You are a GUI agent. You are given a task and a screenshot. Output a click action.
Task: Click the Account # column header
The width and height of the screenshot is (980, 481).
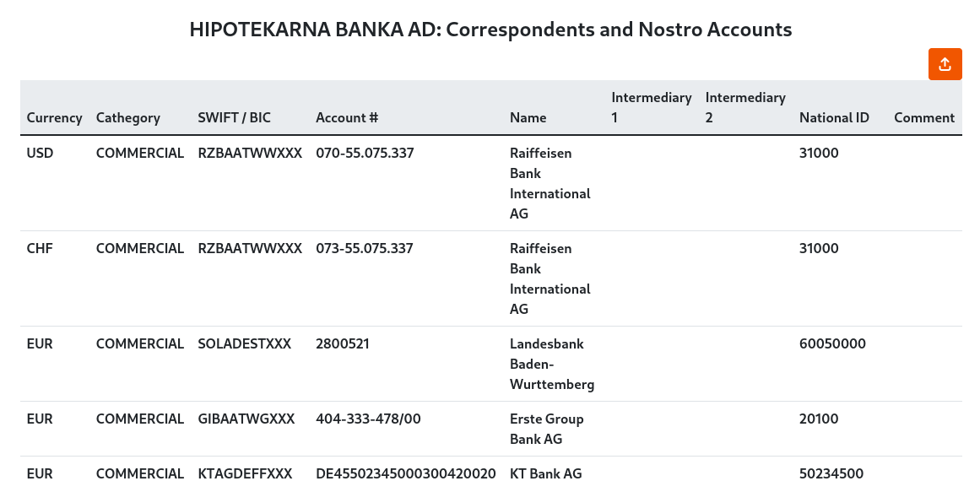point(346,117)
